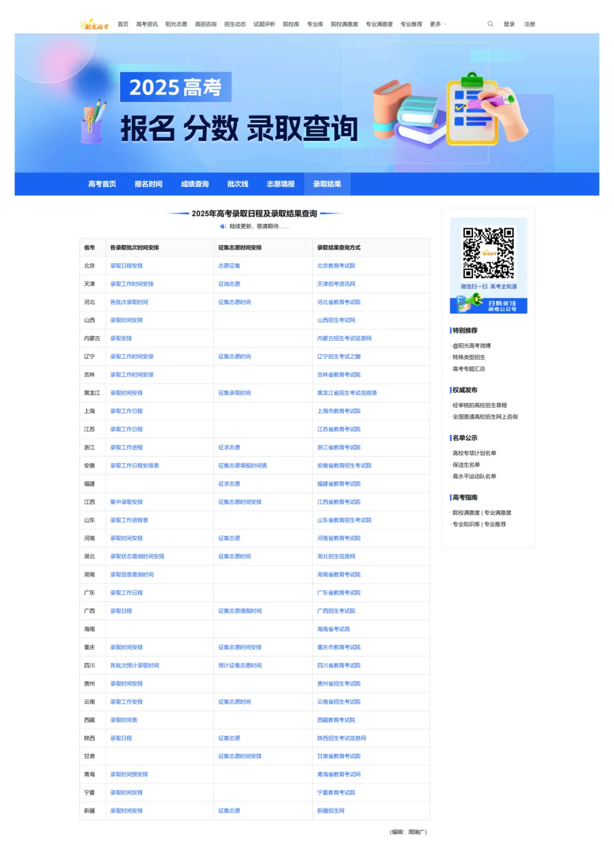Visit 新疆招生网 link
Screen dimensions: 614x868
coord(331,812)
